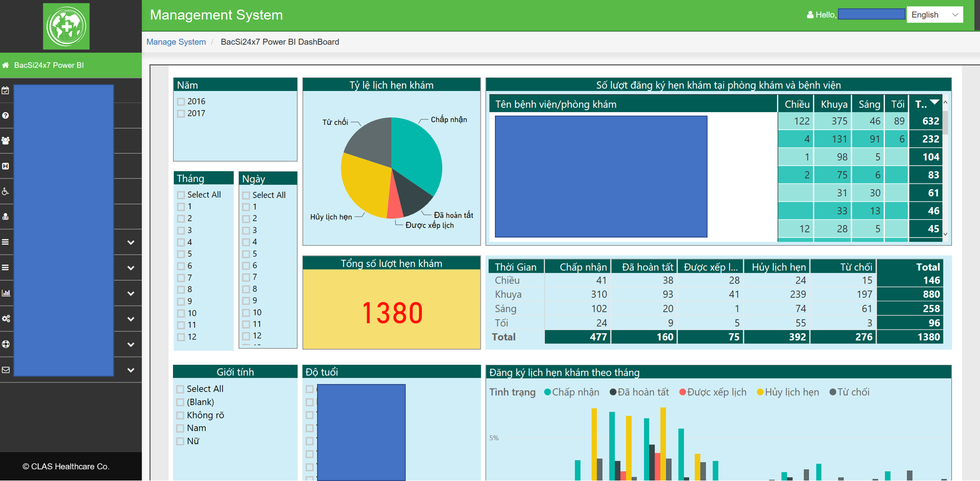Expand the chevron just above the bar chart row chevron
980x481 pixels.
pos(131,268)
